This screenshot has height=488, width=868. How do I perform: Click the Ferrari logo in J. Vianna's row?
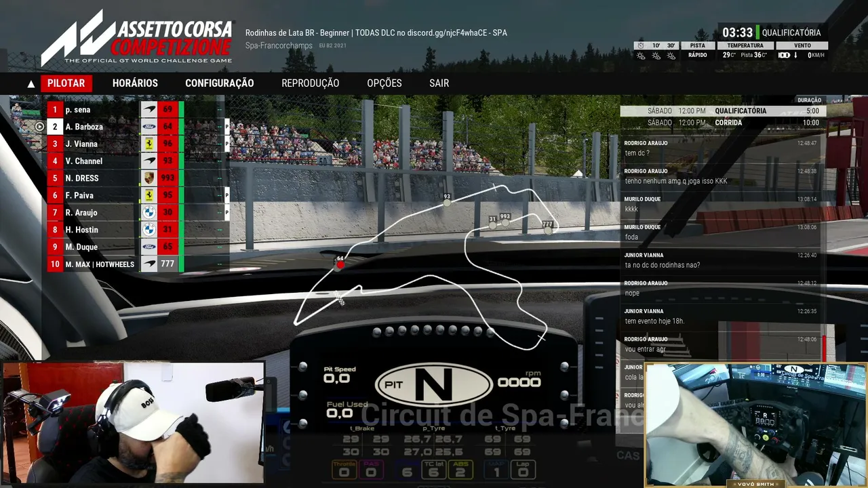click(x=149, y=144)
